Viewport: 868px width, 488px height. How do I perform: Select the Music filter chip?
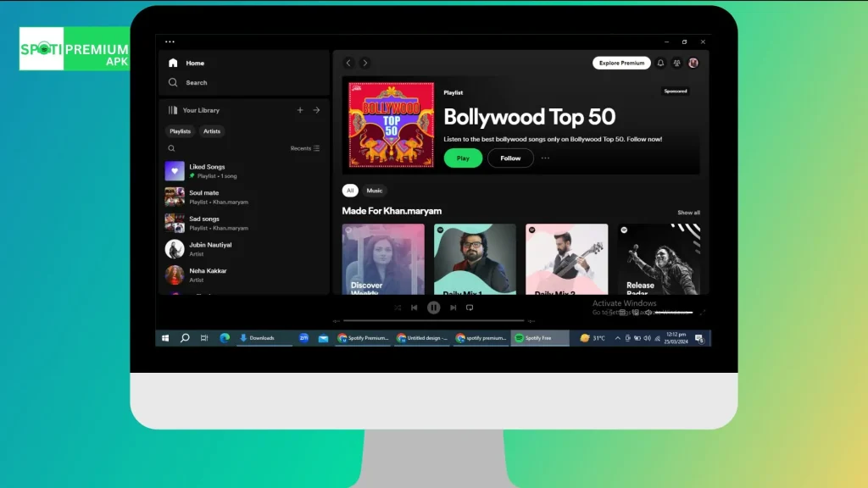[374, 191]
